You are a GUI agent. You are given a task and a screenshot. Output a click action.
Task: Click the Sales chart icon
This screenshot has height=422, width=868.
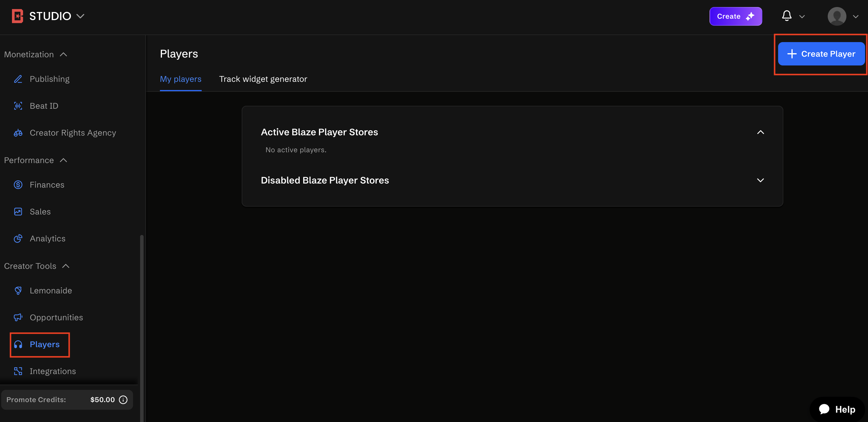pos(18,212)
